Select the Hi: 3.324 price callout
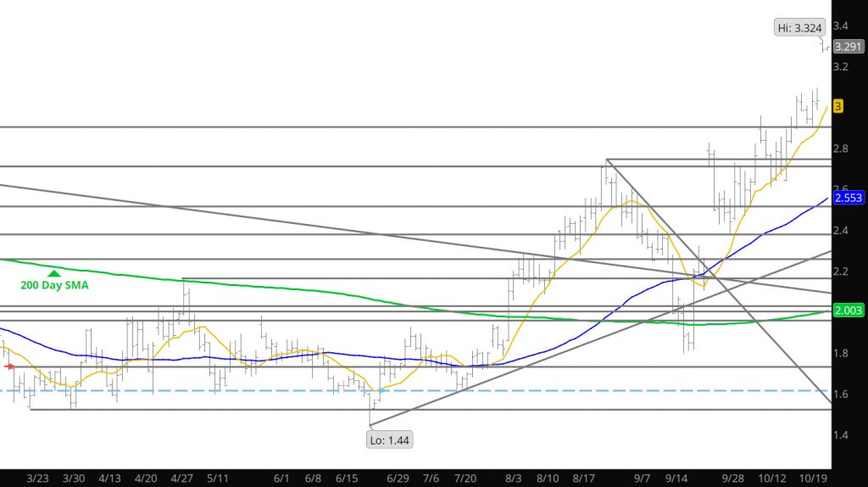Image resolution: width=868 pixels, height=487 pixels. 799,28
